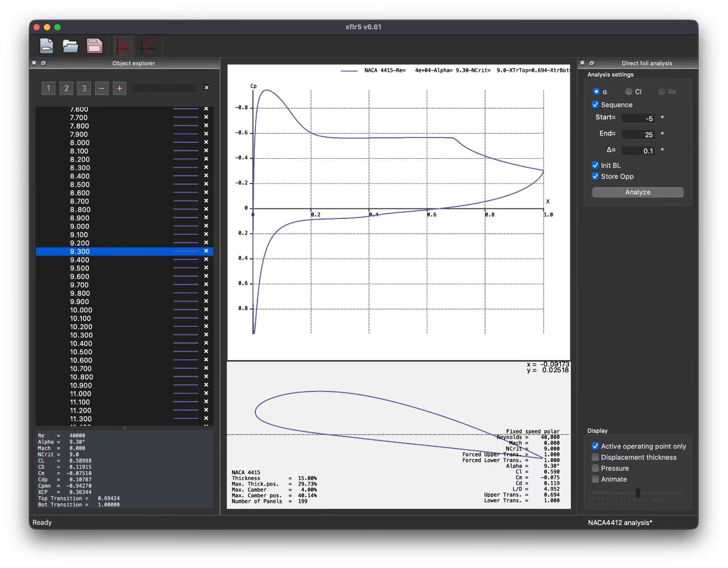Float the Direct foil analysis panel
Image resolution: width=728 pixels, height=568 pixels.
(x=591, y=63)
